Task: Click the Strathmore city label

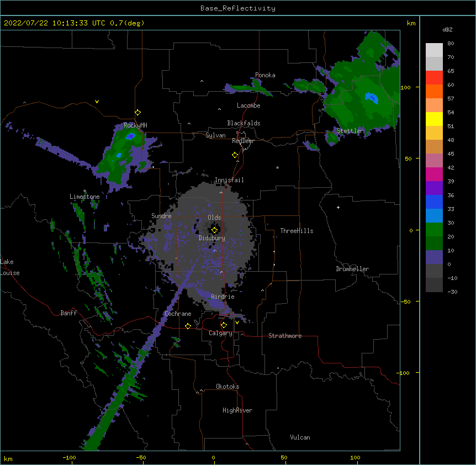Action: pos(285,336)
